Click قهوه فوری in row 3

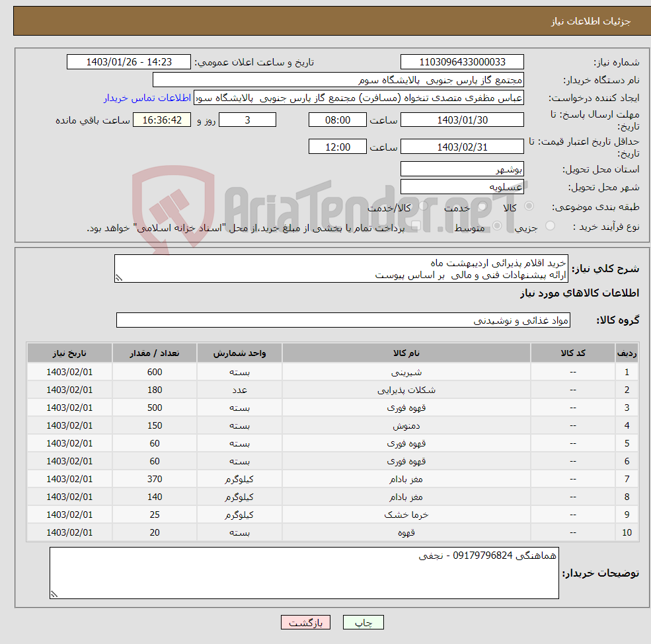[x=406, y=408]
